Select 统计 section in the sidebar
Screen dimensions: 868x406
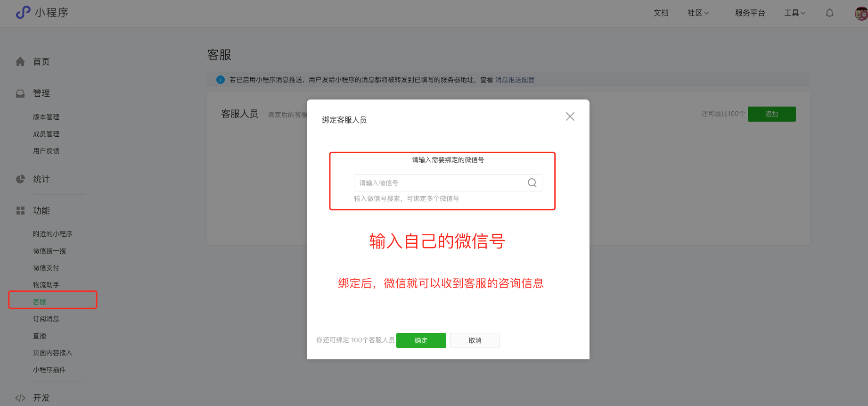pos(41,179)
